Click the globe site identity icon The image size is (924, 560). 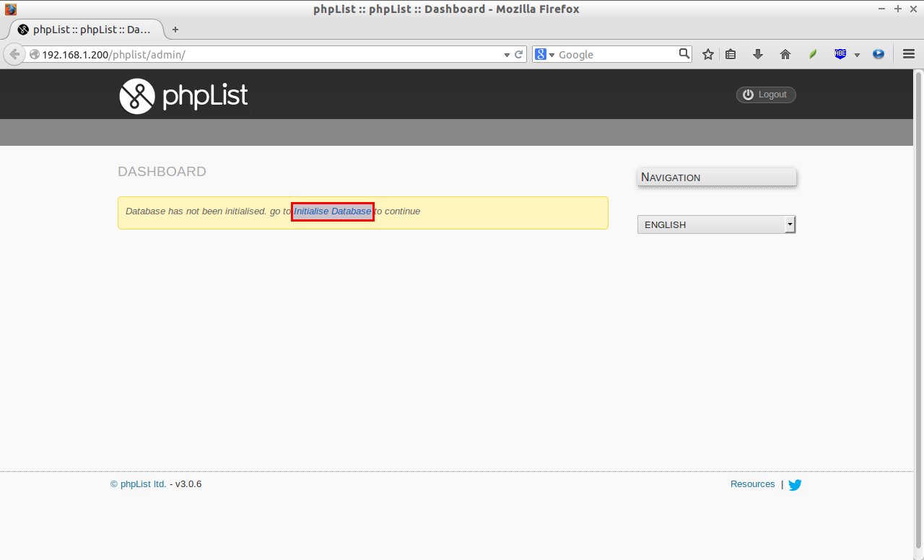pyautogui.click(x=34, y=54)
